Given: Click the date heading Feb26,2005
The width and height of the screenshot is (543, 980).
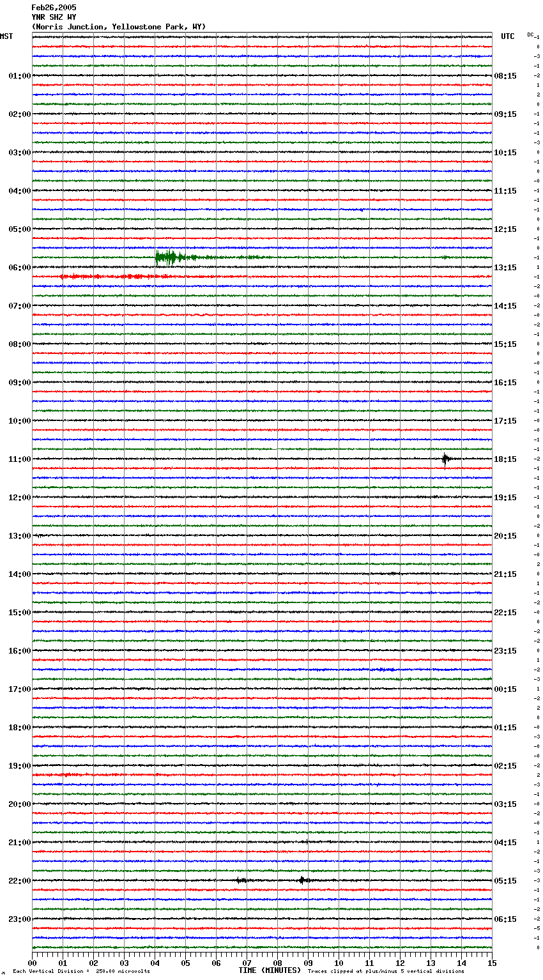Looking at the screenshot, I should click(54, 8).
